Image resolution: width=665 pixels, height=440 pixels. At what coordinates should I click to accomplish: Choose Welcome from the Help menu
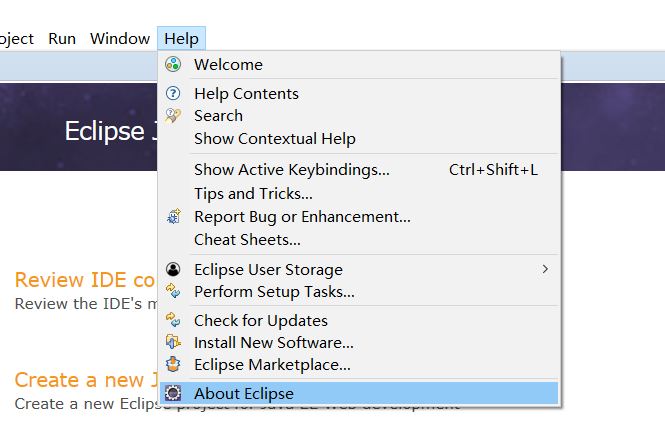(x=359, y=64)
